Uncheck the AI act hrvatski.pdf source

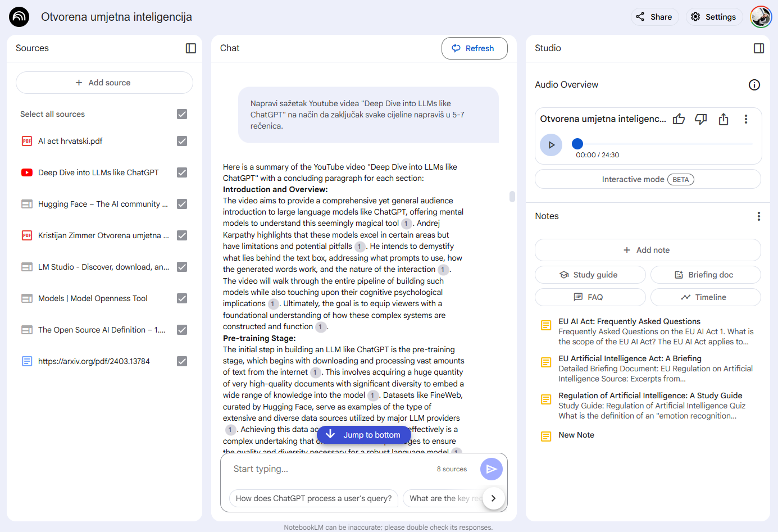(x=182, y=141)
